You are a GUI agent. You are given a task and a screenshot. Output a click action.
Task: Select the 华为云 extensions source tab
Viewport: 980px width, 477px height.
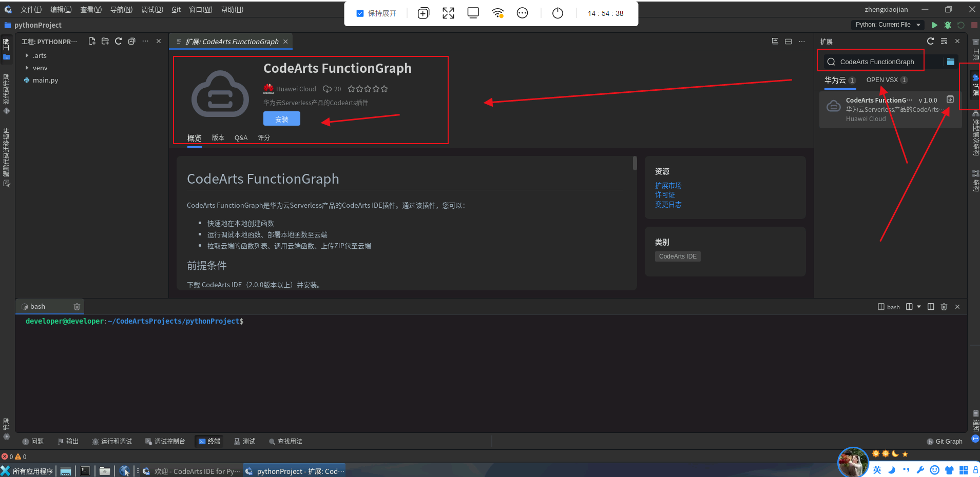coord(840,81)
